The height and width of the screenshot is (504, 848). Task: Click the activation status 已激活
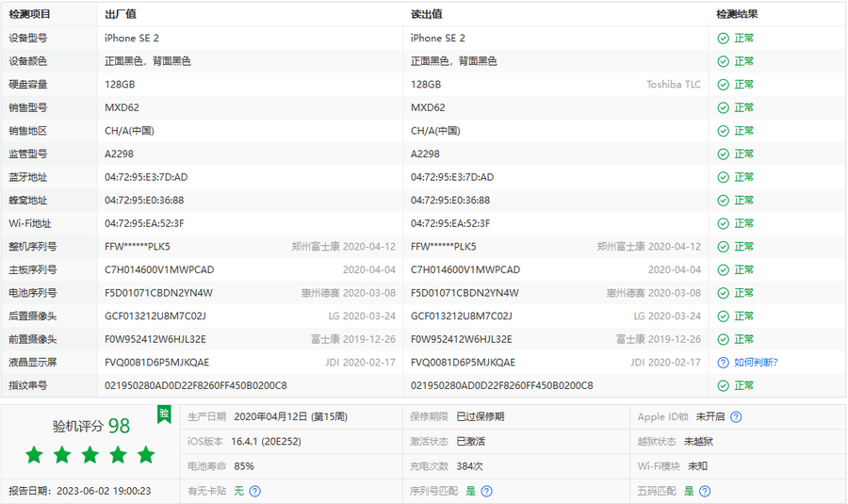[x=470, y=442]
